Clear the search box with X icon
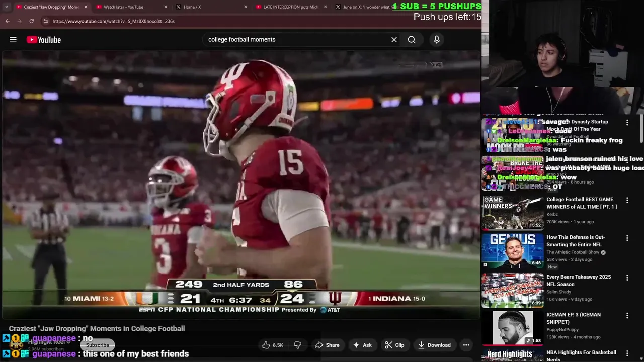Screen dimensions: 644x362 coord(394,40)
